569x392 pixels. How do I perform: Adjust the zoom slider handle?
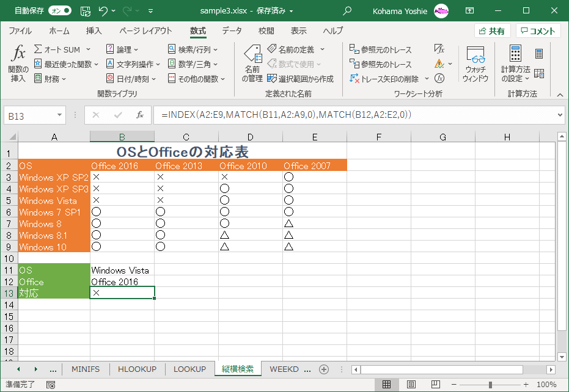click(x=490, y=385)
